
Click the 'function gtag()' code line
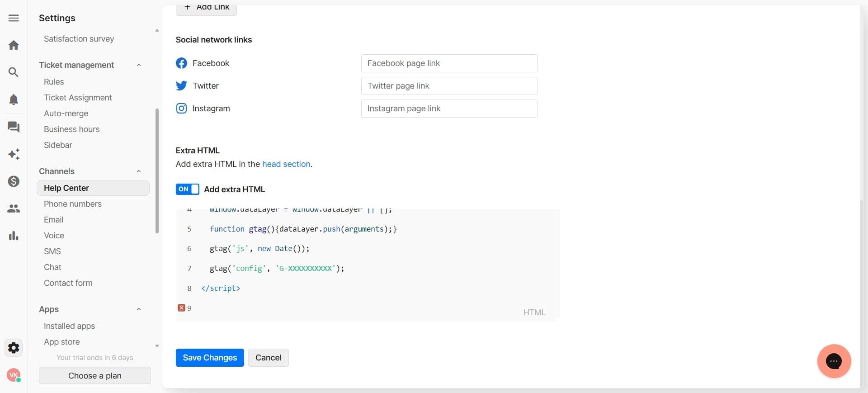coord(303,229)
